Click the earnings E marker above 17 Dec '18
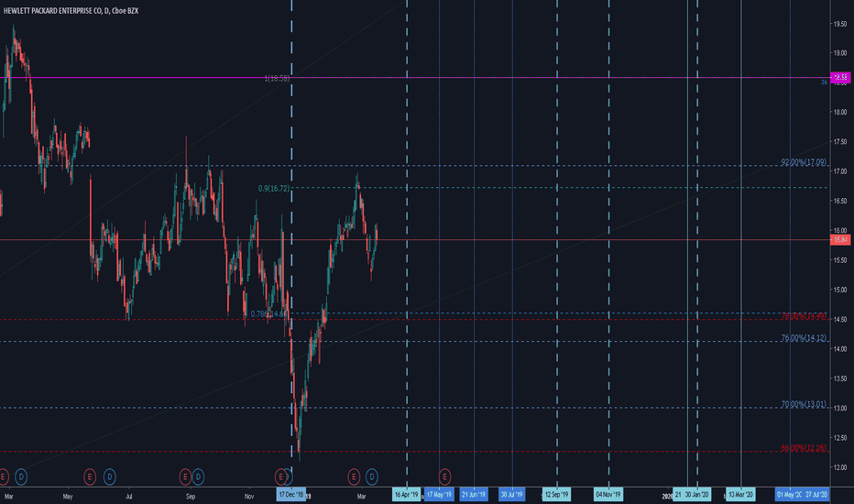854x504 pixels. 281,477
